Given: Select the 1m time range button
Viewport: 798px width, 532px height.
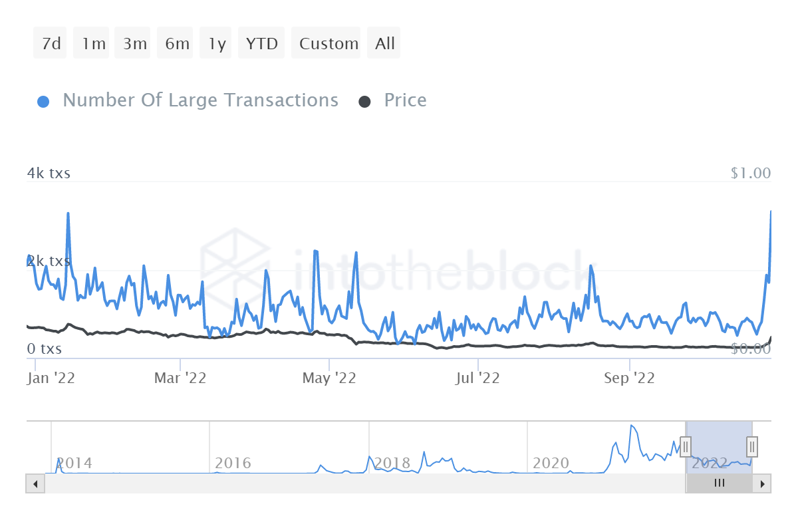Looking at the screenshot, I should (x=93, y=44).
